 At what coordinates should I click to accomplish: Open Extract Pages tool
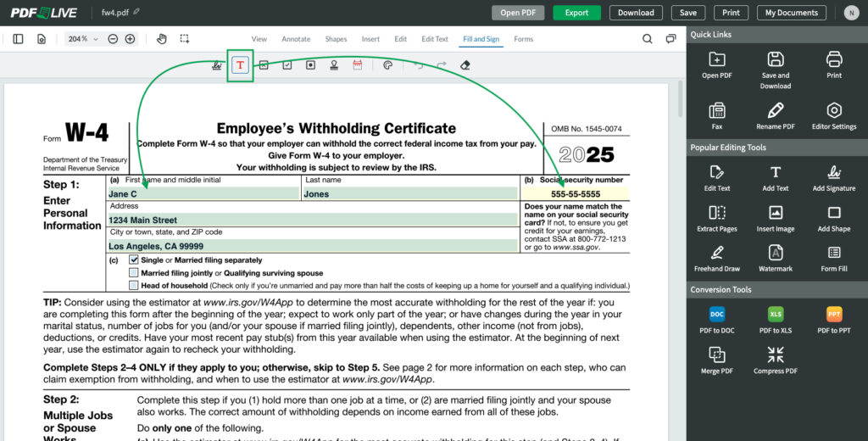[x=717, y=218]
